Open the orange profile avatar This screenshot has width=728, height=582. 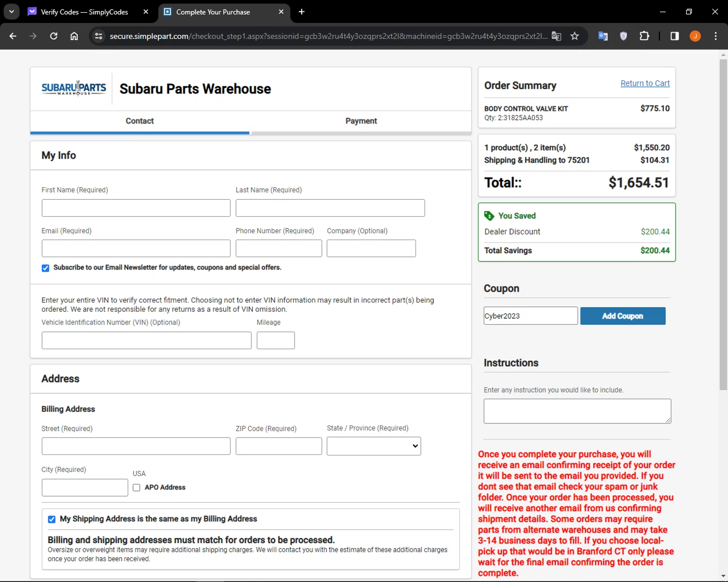(x=695, y=36)
